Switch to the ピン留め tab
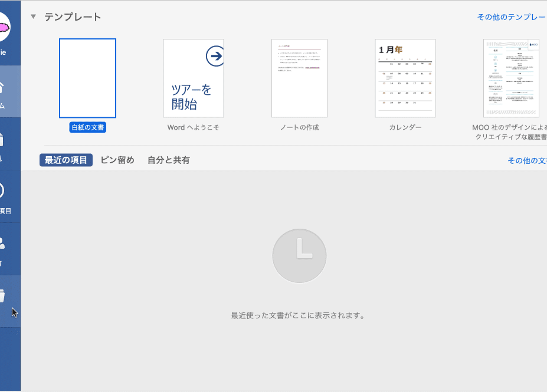This screenshot has width=547, height=392. click(117, 160)
